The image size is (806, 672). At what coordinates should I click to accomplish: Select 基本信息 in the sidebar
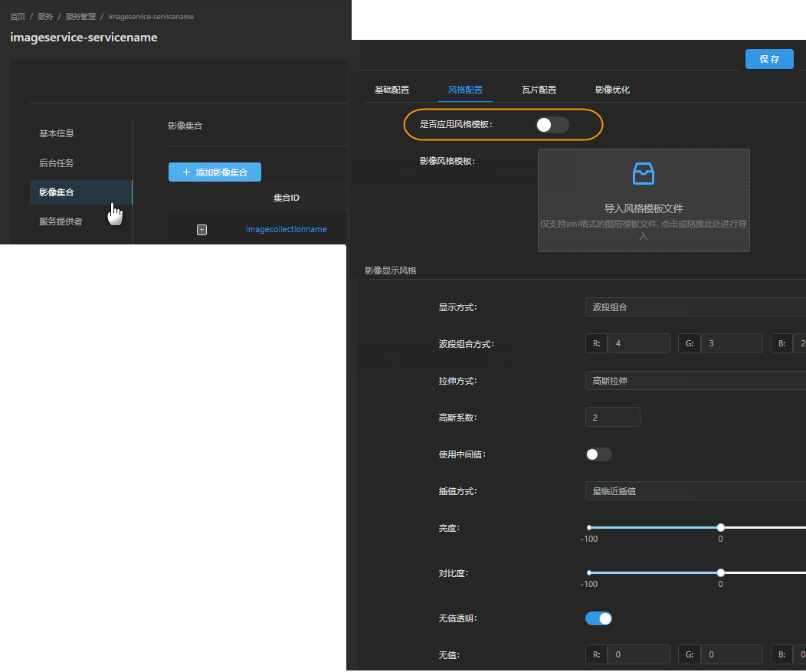57,133
